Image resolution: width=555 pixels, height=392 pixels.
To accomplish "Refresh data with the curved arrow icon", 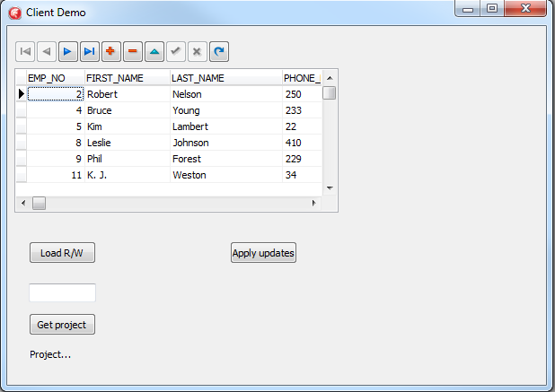I will click(219, 52).
